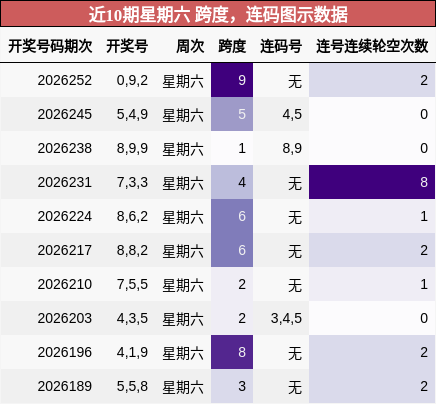436x404 pixels.
Task: Click 无 in row 2026252
Action: point(295,81)
